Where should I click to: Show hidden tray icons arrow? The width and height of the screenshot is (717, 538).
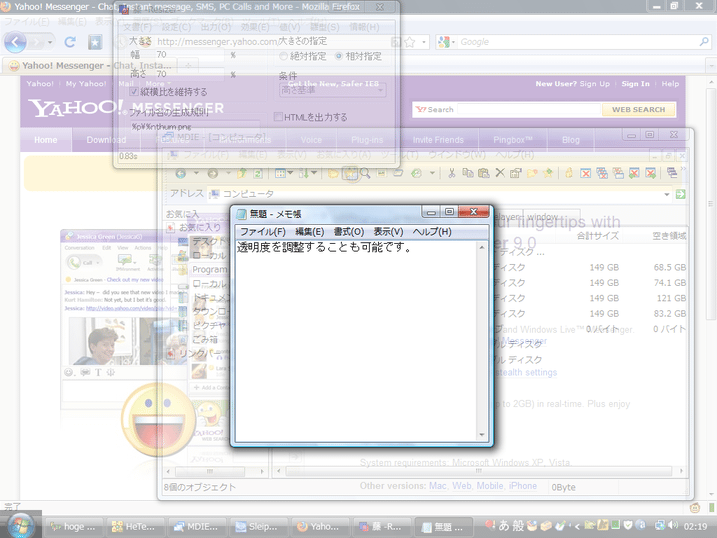577,526
